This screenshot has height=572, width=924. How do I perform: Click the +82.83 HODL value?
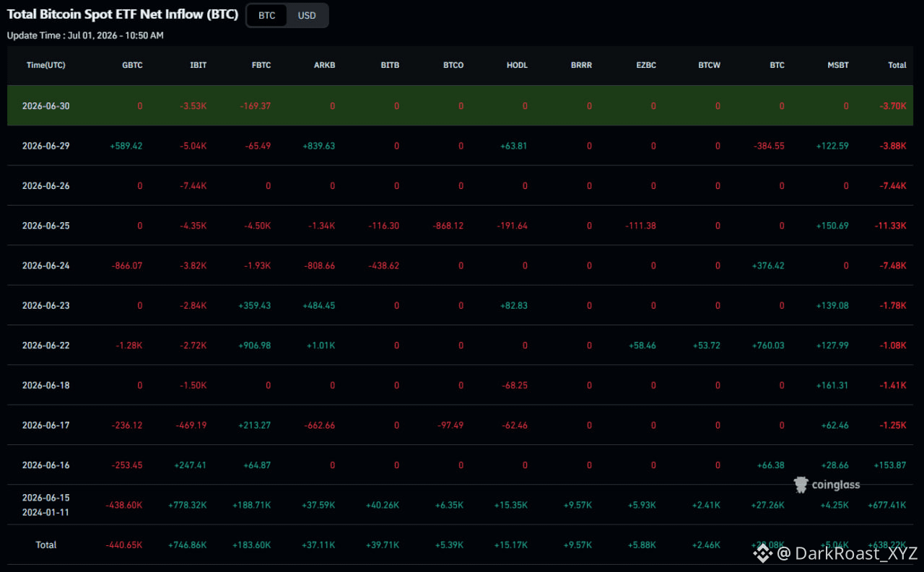(514, 306)
